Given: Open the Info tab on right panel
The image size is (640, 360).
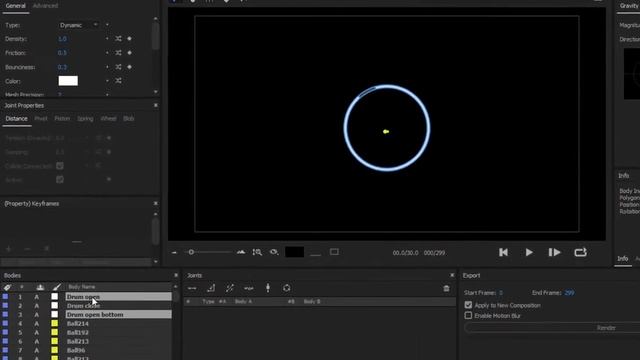Looking at the screenshot, I should [622, 259].
